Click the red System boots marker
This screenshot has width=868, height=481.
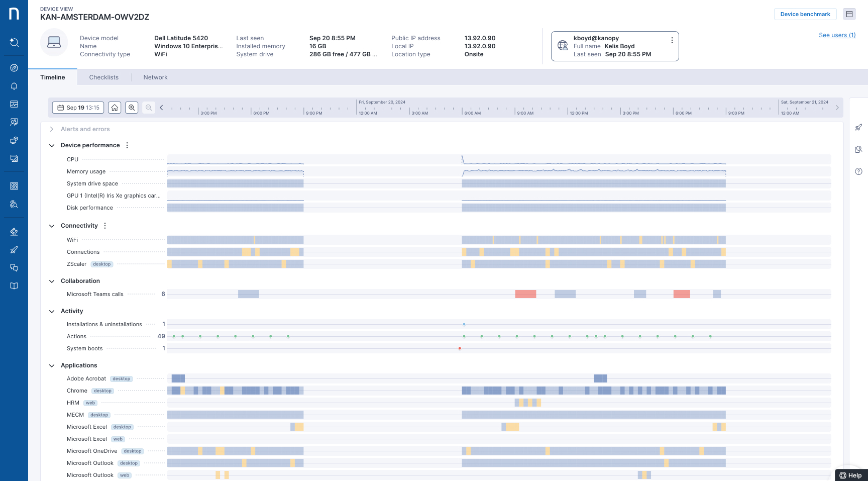click(x=460, y=348)
